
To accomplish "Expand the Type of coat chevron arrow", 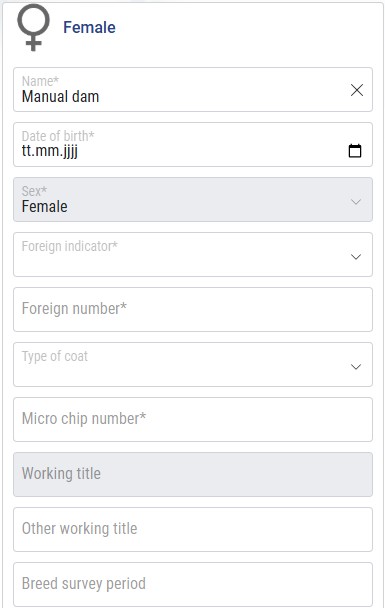I will 356,366.
